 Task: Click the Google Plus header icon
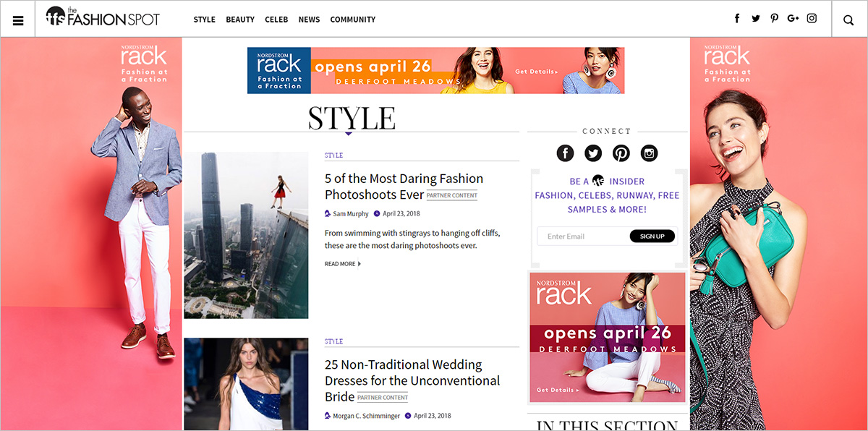tap(793, 19)
